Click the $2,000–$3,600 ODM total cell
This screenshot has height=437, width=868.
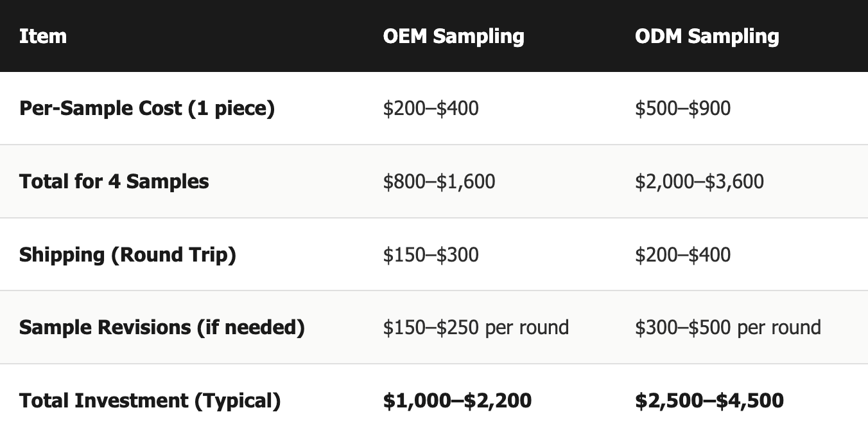click(x=699, y=182)
